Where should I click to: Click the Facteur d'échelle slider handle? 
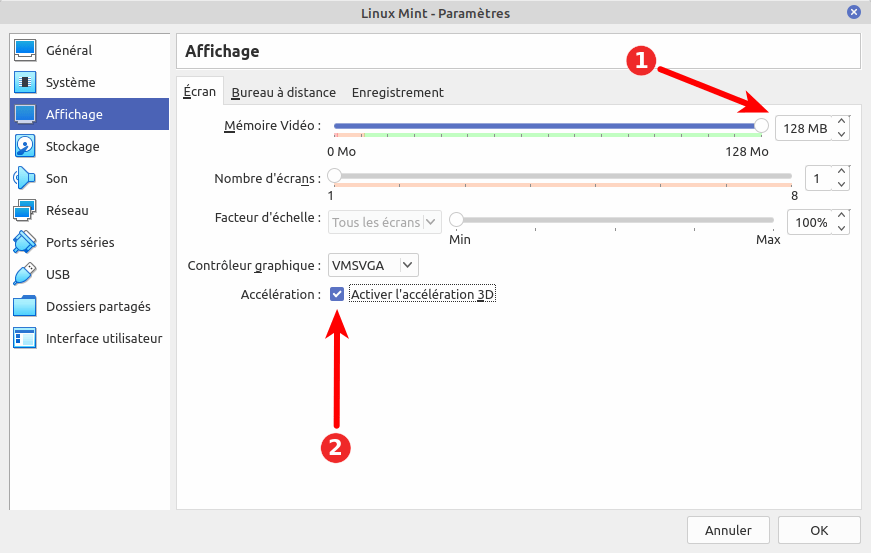(x=457, y=220)
